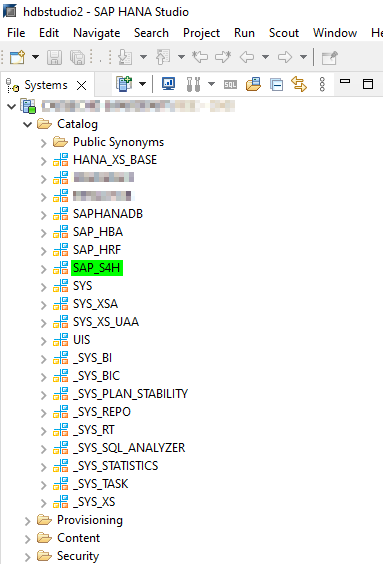The width and height of the screenshot is (383, 564).
Task: Click Collapse All icon in Systems
Action: click(276, 85)
